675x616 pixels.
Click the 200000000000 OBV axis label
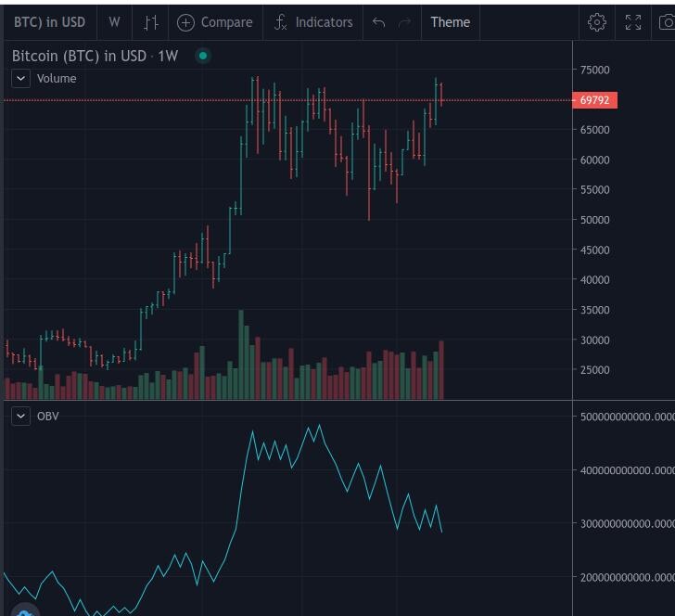[627, 577]
